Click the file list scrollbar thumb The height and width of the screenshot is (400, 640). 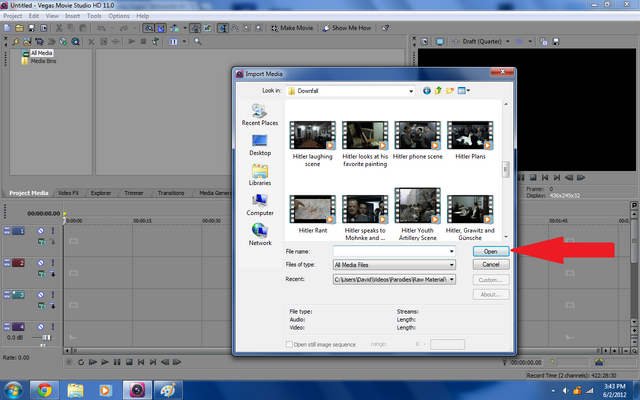[506, 169]
